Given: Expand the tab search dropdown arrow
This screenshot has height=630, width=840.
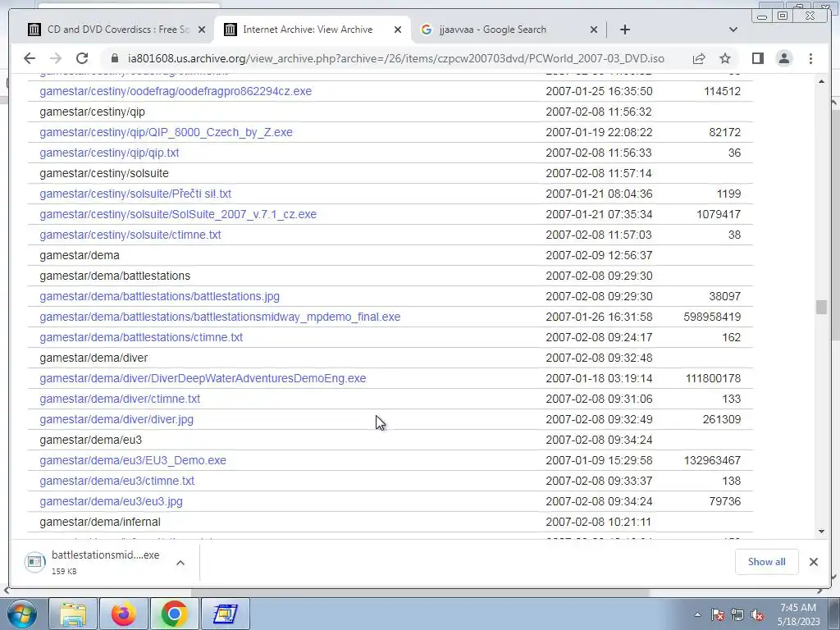Looking at the screenshot, I should tap(733, 30).
